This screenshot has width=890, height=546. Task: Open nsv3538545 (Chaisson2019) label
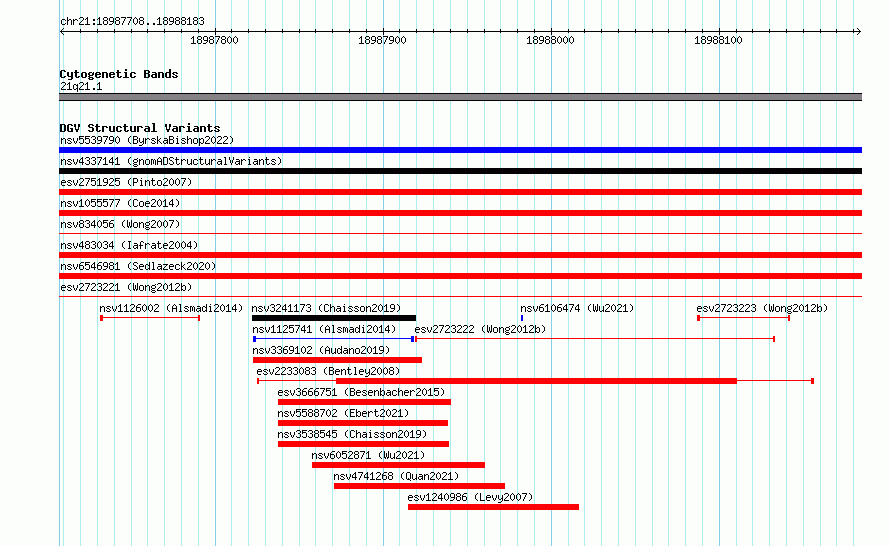[x=352, y=434]
